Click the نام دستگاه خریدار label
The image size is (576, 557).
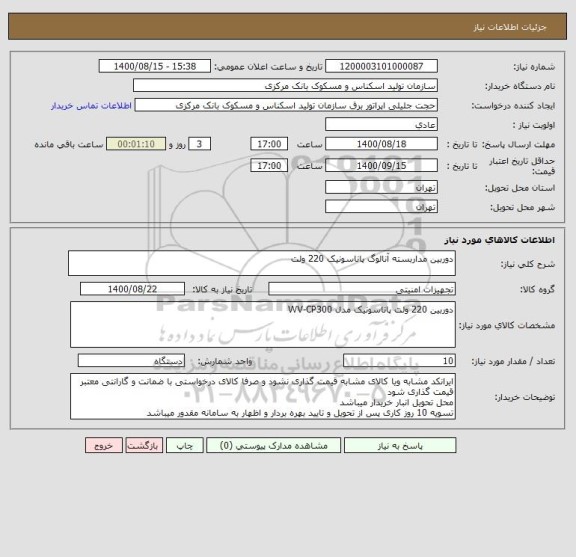(x=520, y=86)
